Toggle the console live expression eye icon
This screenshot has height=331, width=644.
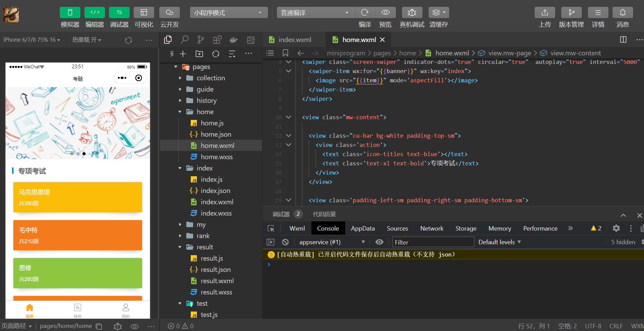(379, 242)
